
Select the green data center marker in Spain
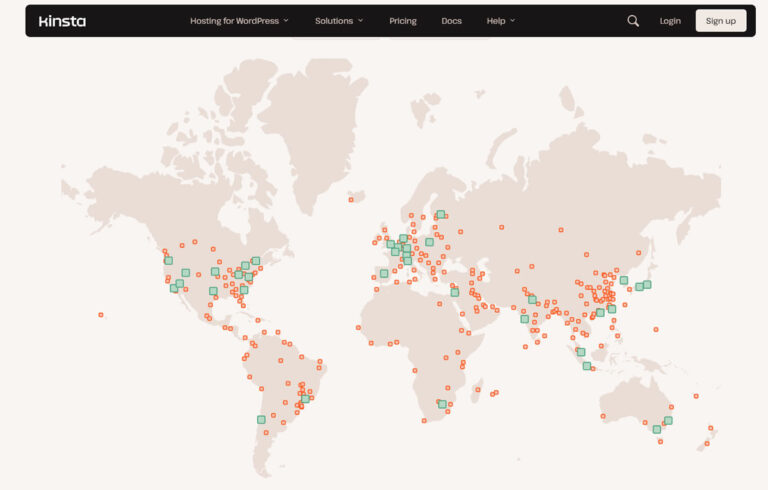tap(384, 273)
